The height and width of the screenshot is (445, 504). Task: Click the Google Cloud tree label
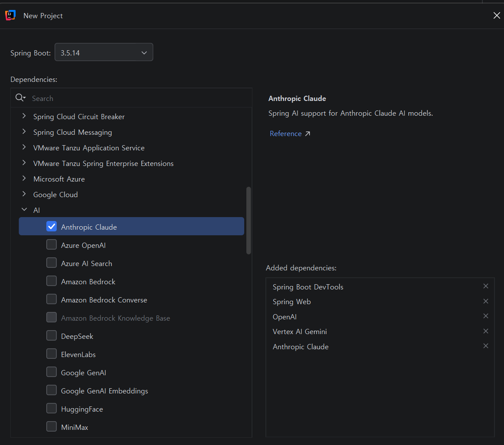tap(55, 195)
